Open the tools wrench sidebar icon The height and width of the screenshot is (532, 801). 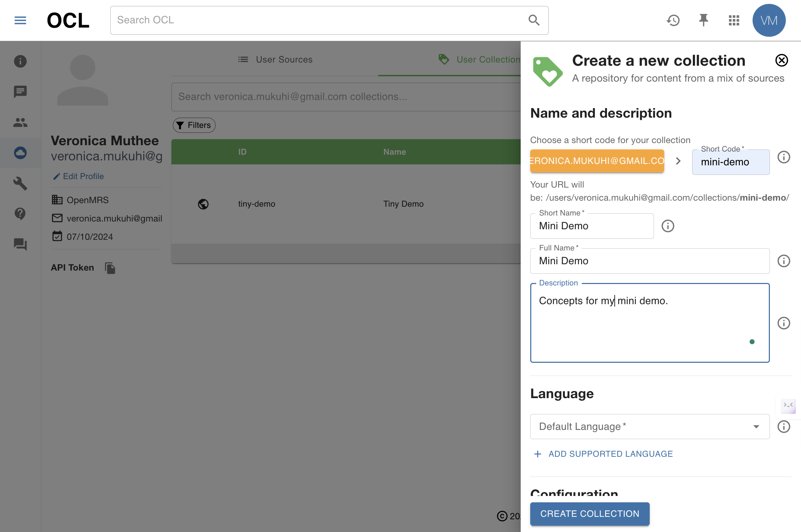tap(20, 183)
